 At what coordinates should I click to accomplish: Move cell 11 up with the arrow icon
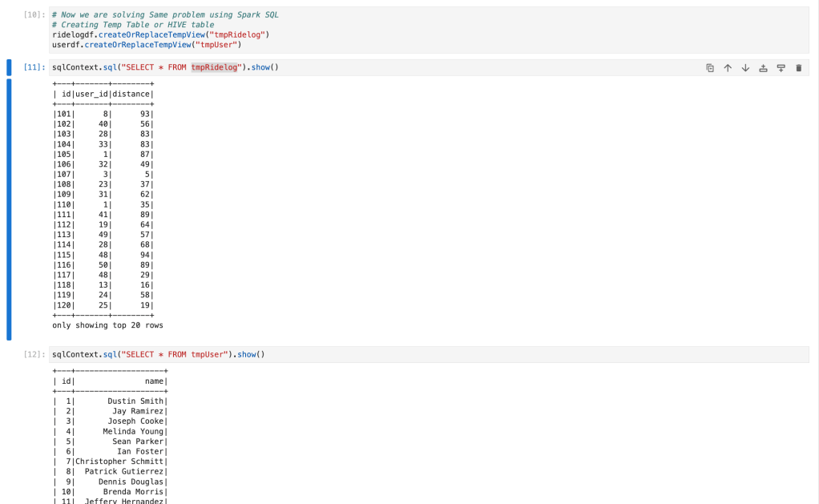coord(728,68)
